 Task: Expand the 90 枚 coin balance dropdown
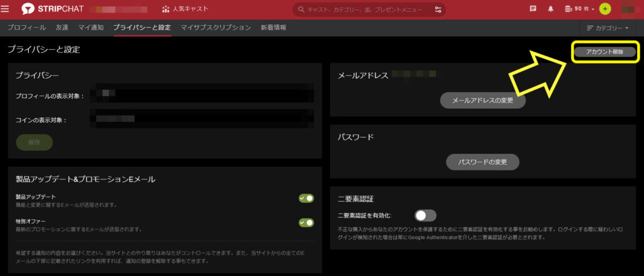click(579, 9)
